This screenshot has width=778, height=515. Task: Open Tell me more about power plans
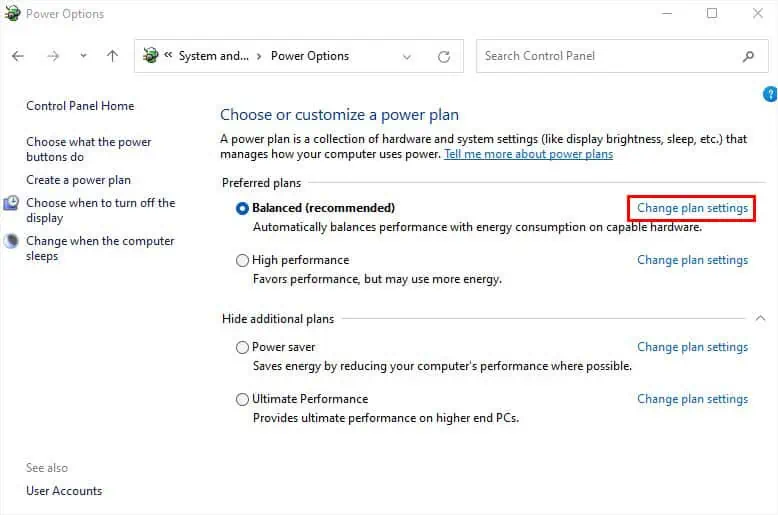pyautogui.click(x=528, y=154)
